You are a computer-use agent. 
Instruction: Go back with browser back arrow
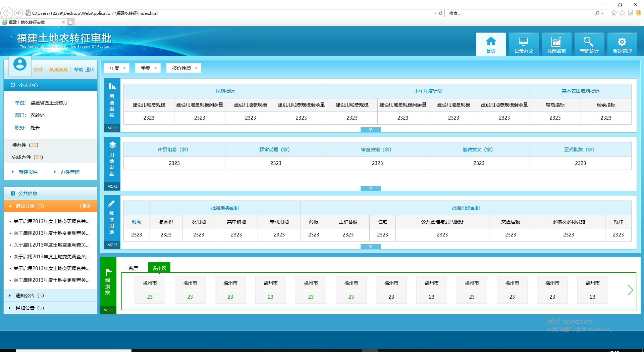coord(7,13)
